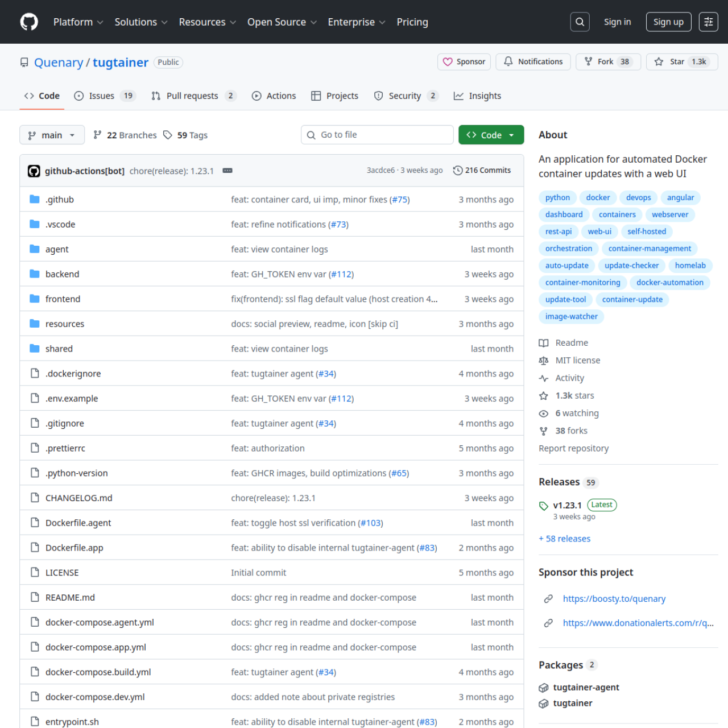Click the commit history clock icon
The width and height of the screenshot is (728, 728).
click(x=458, y=170)
